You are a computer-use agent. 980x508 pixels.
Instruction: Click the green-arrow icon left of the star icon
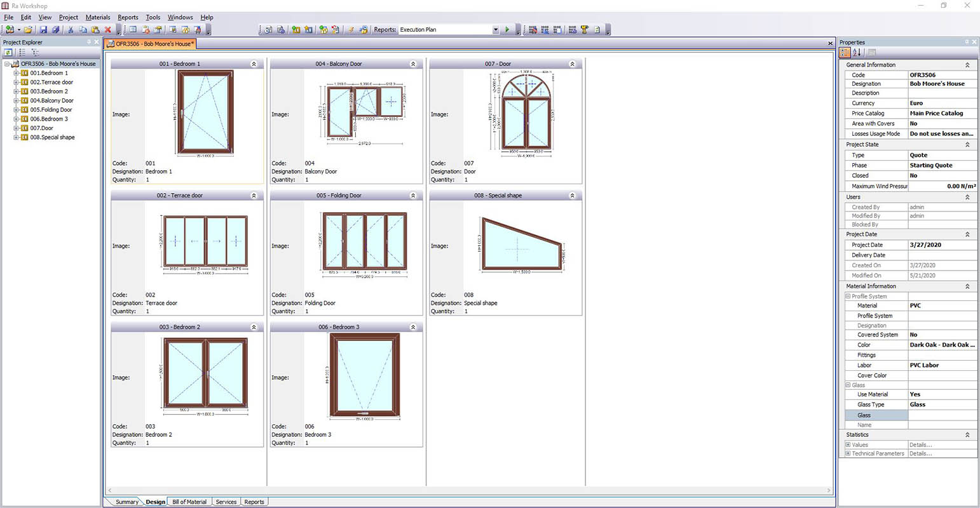pyautogui.click(x=296, y=29)
